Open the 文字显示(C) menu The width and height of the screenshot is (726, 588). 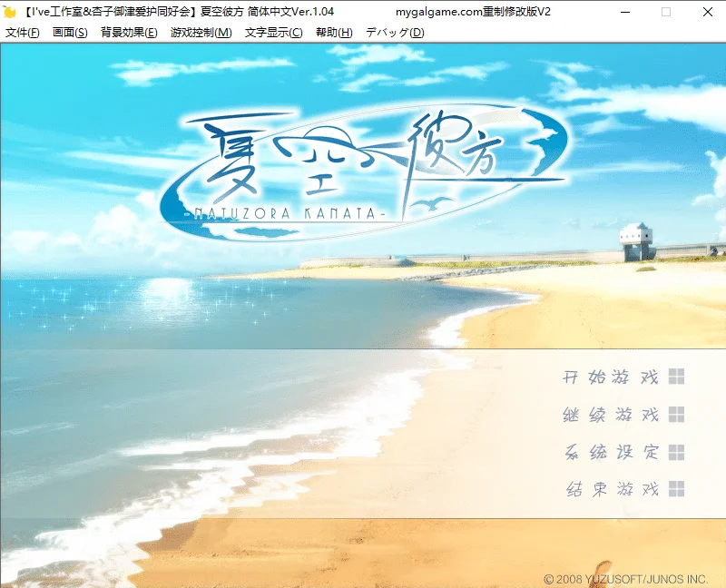pyautogui.click(x=274, y=33)
